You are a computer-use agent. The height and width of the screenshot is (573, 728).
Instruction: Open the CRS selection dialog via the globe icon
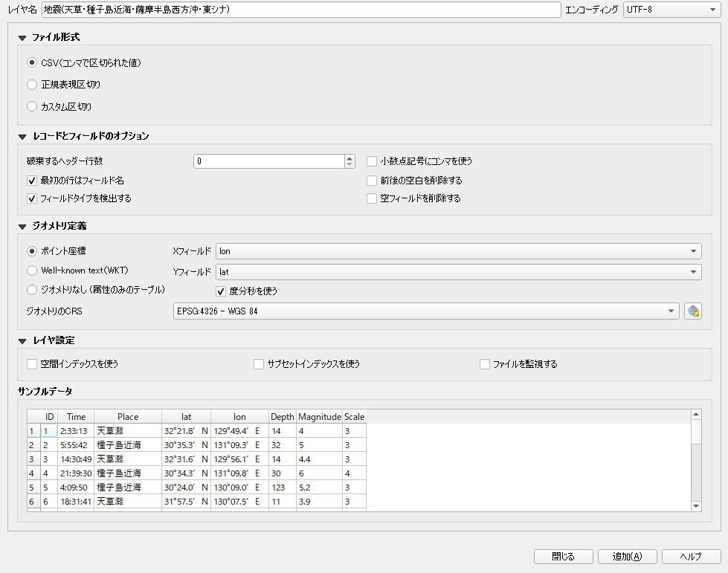693,311
